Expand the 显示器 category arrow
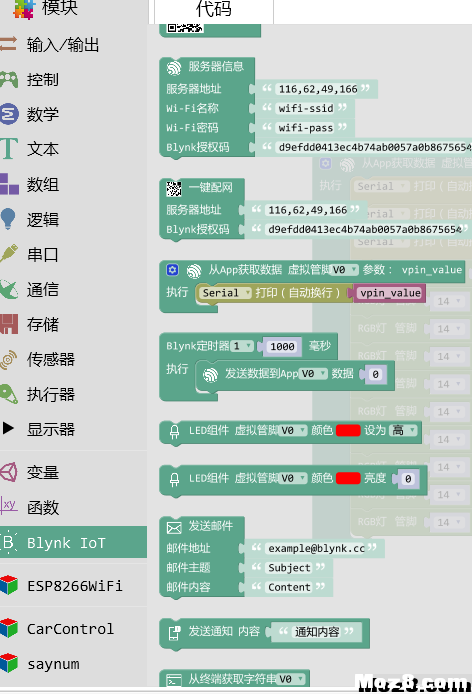 click(8, 428)
